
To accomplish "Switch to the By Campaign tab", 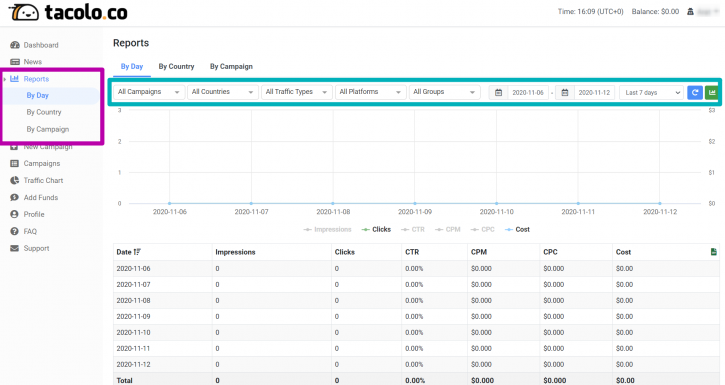I will [x=231, y=67].
